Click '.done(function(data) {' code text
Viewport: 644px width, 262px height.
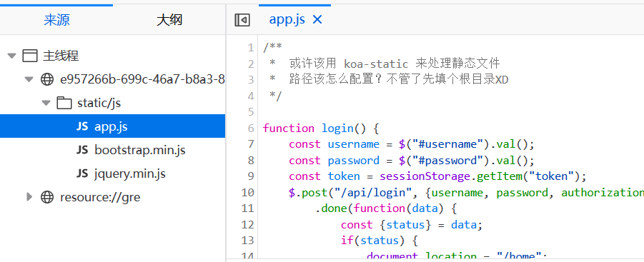[x=386, y=208]
